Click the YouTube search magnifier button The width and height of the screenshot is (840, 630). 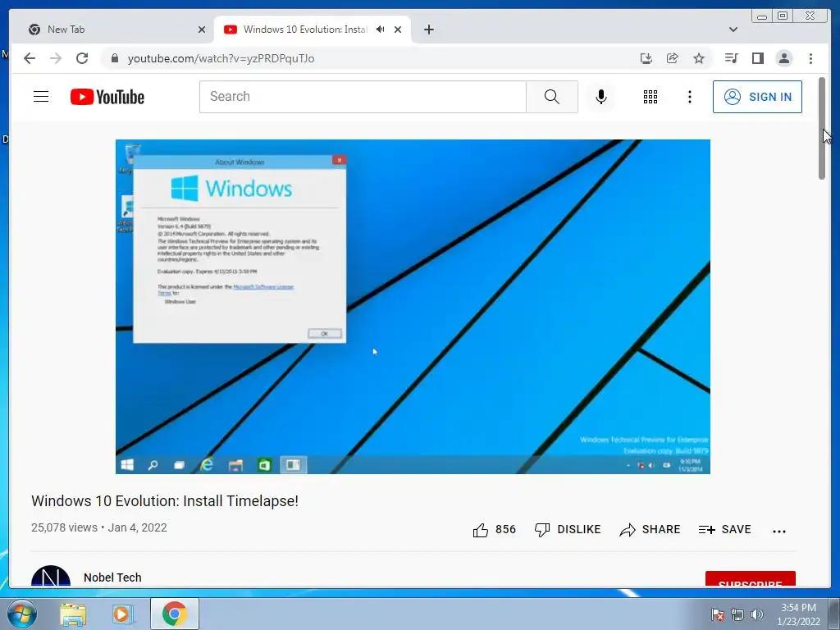(x=552, y=97)
